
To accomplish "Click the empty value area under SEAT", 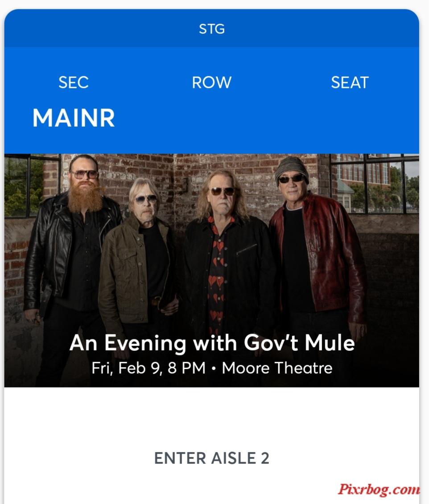I will [350, 118].
